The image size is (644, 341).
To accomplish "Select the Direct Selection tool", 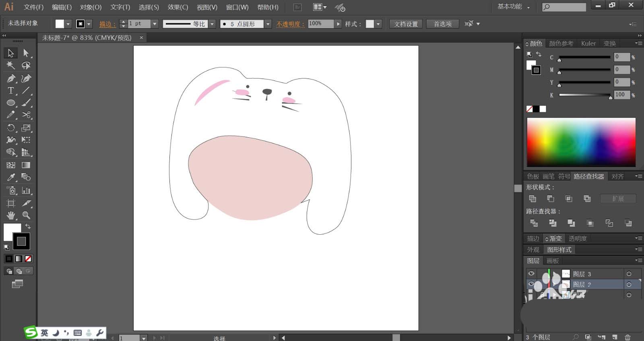I will (x=26, y=53).
